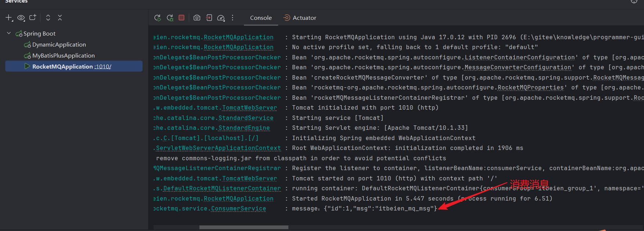Click the DynamicApplication Spring Boot icon

coord(27,45)
